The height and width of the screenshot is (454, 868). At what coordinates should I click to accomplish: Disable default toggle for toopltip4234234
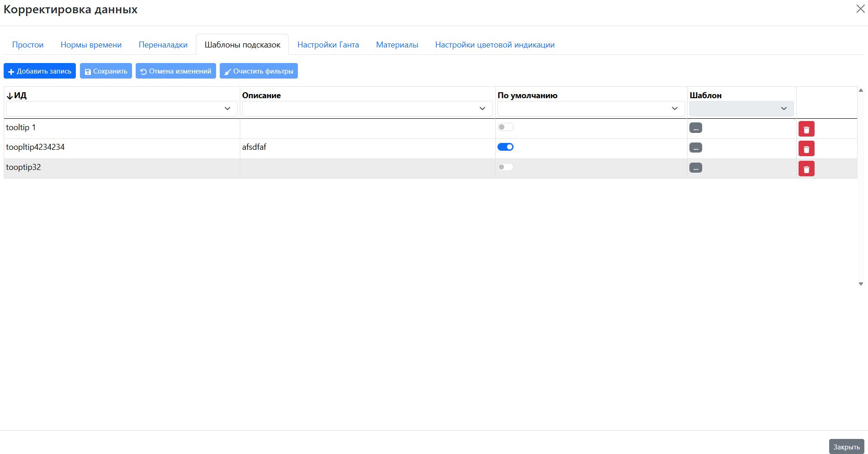505,147
